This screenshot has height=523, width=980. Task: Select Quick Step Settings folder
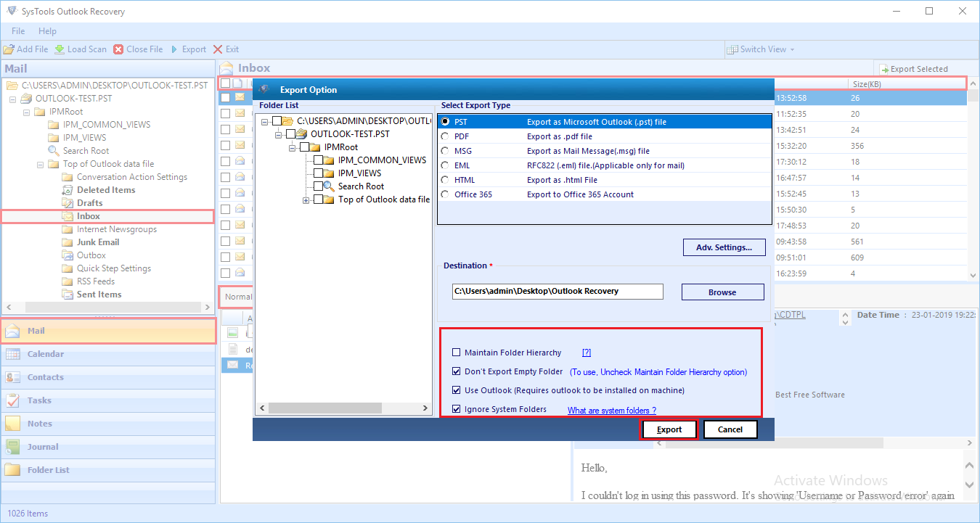(x=114, y=268)
